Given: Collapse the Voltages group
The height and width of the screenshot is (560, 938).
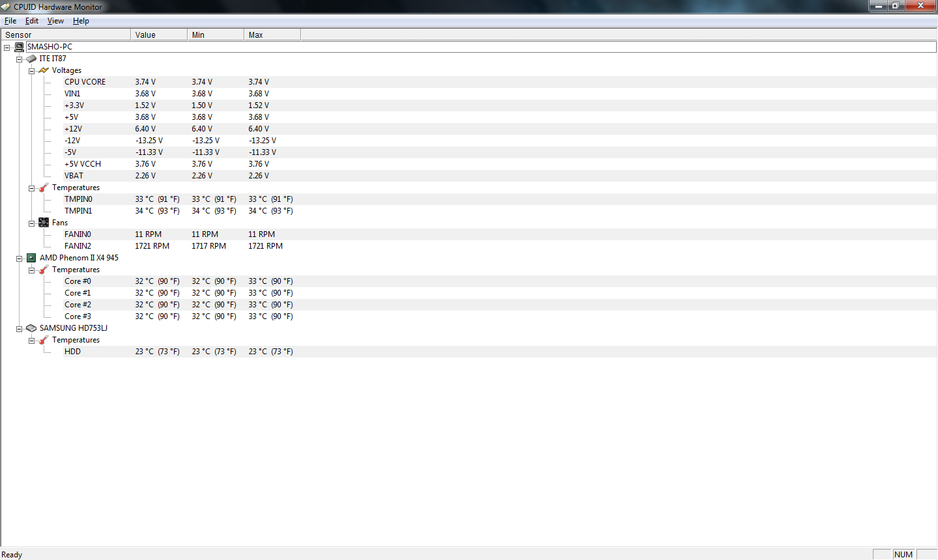Looking at the screenshot, I should 31,71.
